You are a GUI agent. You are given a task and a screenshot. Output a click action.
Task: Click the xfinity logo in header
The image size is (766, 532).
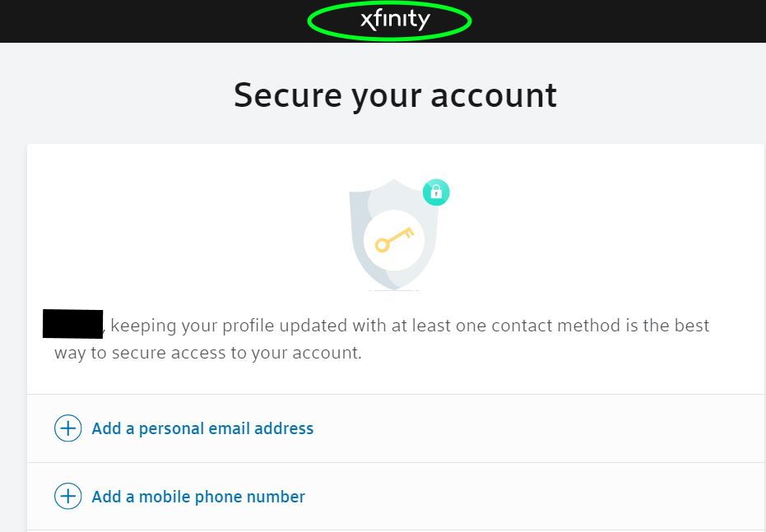click(395, 20)
